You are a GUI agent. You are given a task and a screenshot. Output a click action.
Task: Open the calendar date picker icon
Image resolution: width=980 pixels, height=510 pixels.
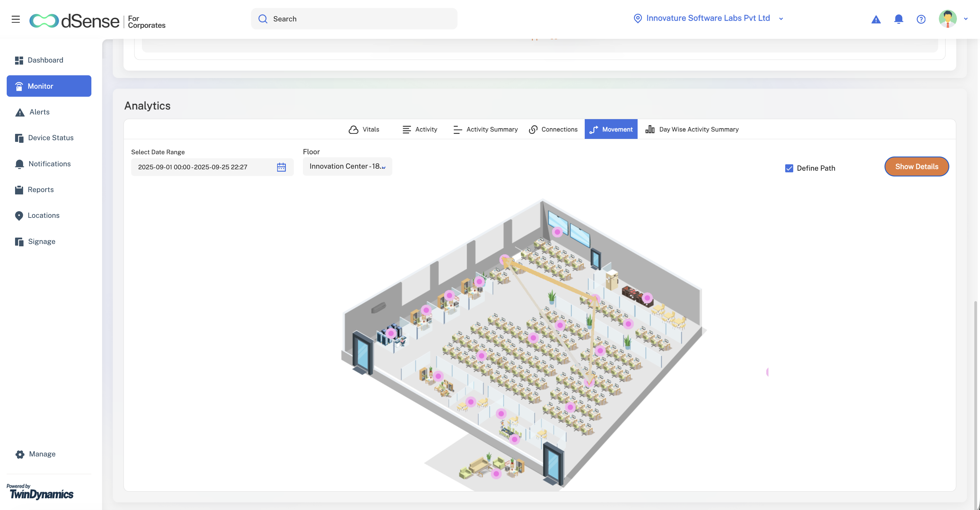click(281, 167)
